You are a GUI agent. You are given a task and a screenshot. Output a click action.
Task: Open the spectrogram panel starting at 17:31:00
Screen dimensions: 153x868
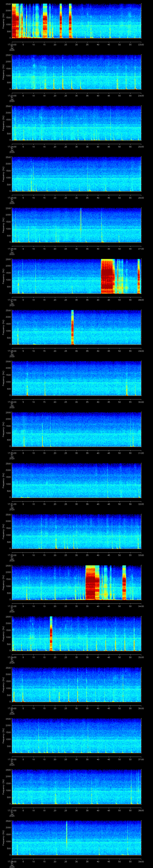click(76, 481)
